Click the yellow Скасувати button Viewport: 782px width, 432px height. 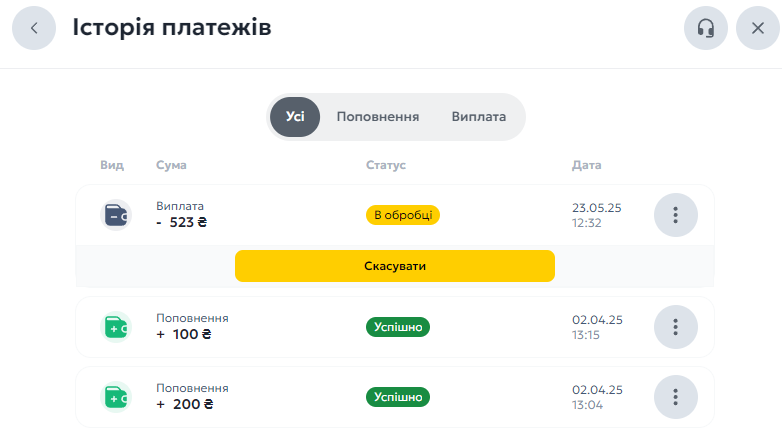pyautogui.click(x=394, y=266)
